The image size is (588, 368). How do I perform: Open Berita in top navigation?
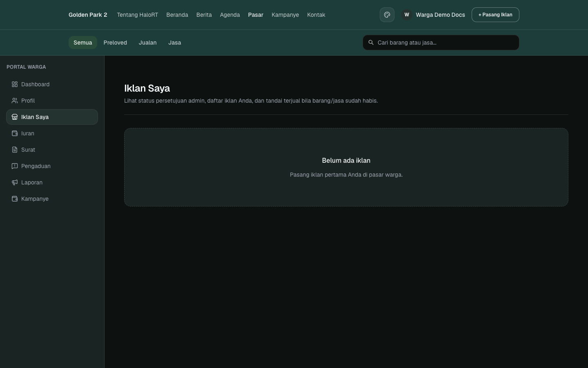tap(204, 15)
